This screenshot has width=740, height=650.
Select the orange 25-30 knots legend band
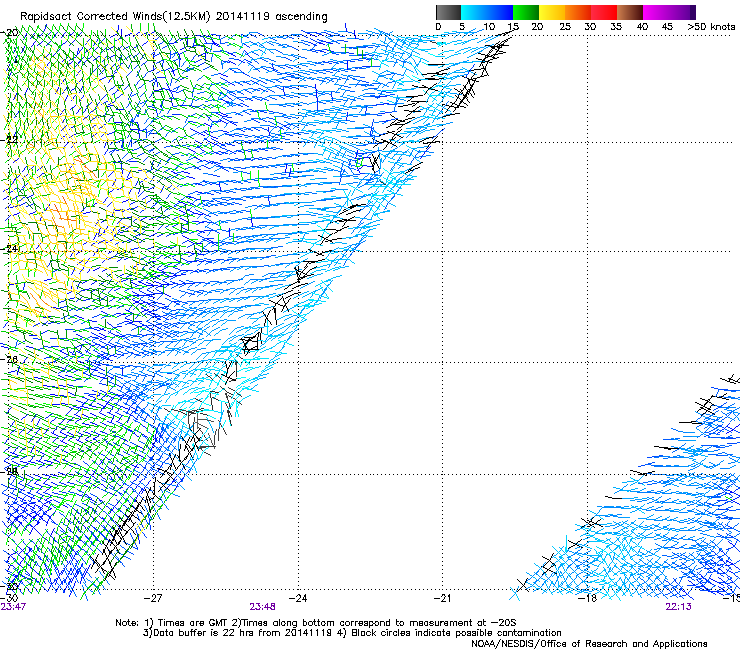click(x=578, y=12)
